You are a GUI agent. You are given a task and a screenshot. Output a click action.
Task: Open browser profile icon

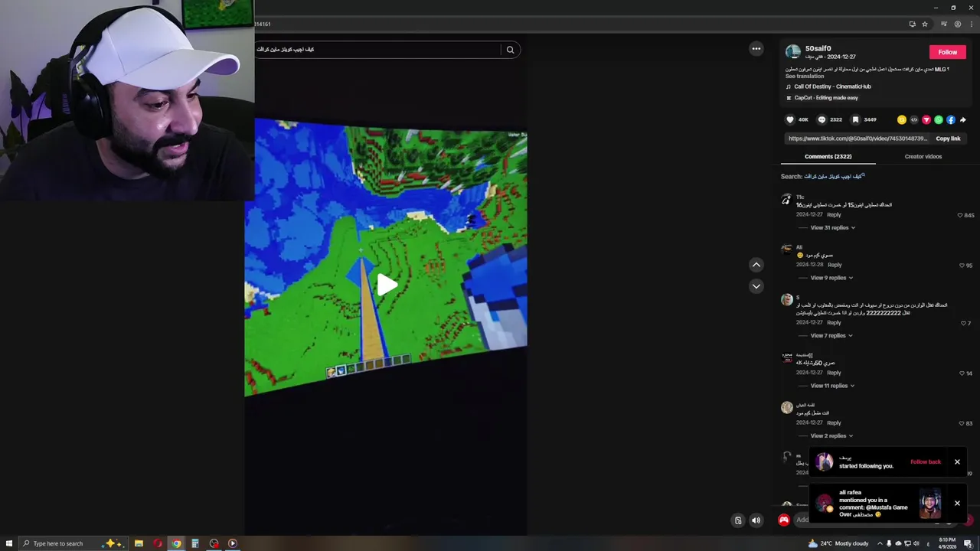pyautogui.click(x=957, y=24)
